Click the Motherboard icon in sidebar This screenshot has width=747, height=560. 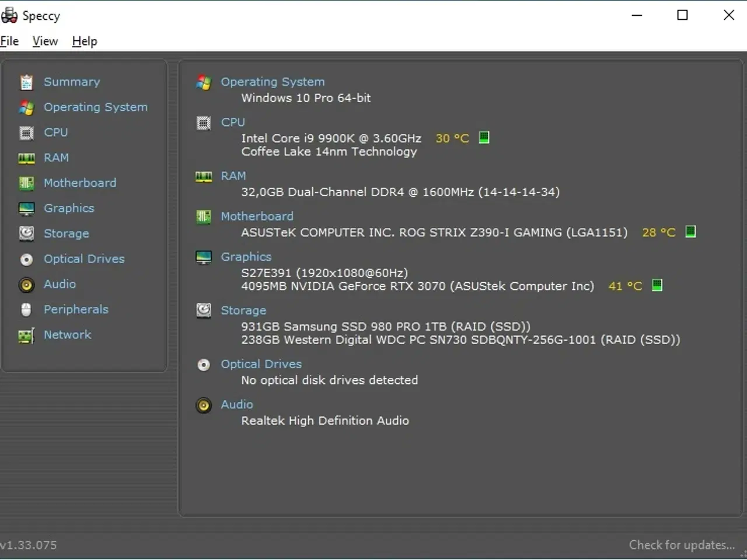[26, 183]
